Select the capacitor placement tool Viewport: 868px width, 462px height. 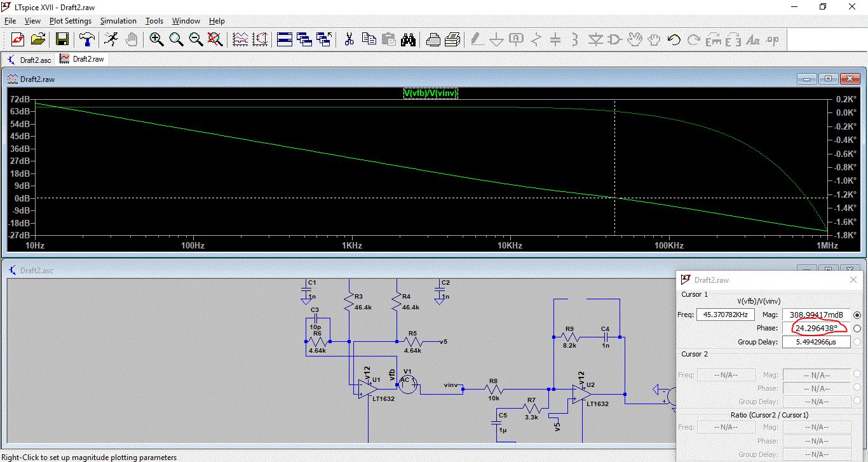pos(555,39)
